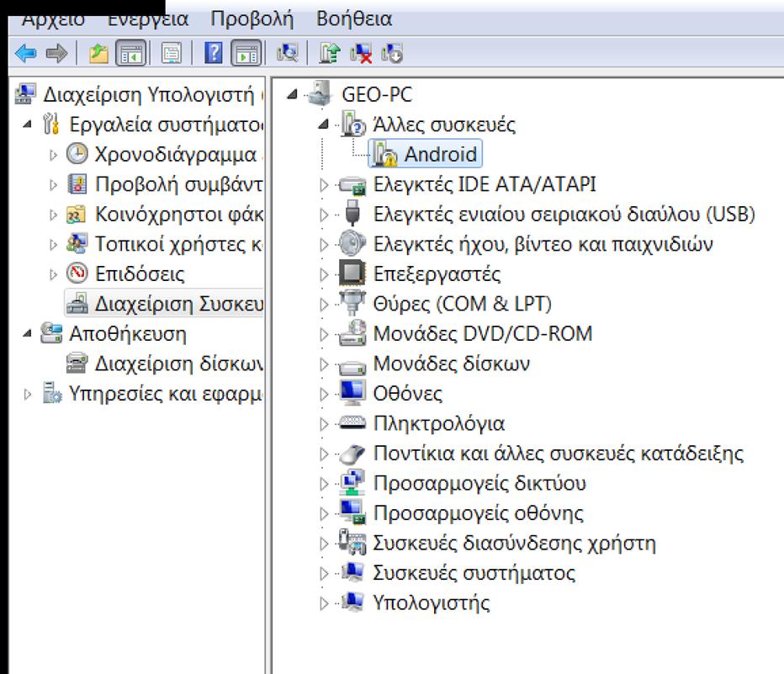Click the Uninstall device red X icon
Viewport: 784px width, 674px height.
361,54
